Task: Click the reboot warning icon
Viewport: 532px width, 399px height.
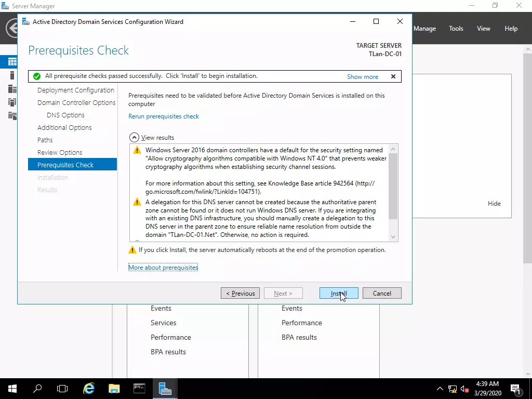Action: (x=132, y=250)
